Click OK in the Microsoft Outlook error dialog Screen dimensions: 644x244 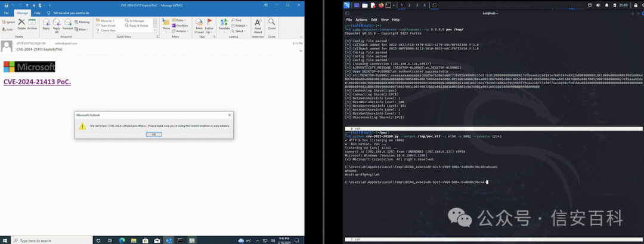coord(154,134)
